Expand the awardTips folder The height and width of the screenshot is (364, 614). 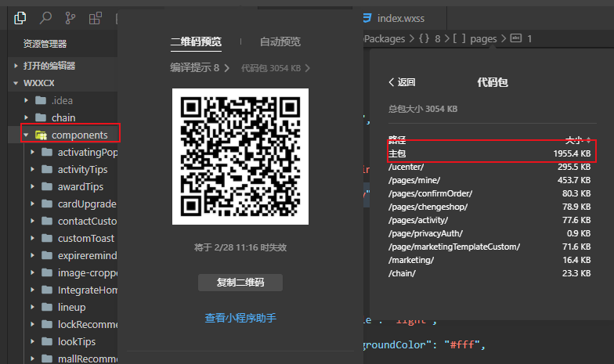click(32, 186)
